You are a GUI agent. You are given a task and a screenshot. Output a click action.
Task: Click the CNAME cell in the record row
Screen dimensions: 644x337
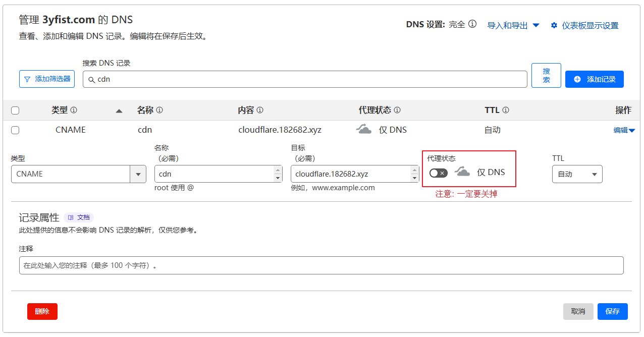tap(71, 130)
